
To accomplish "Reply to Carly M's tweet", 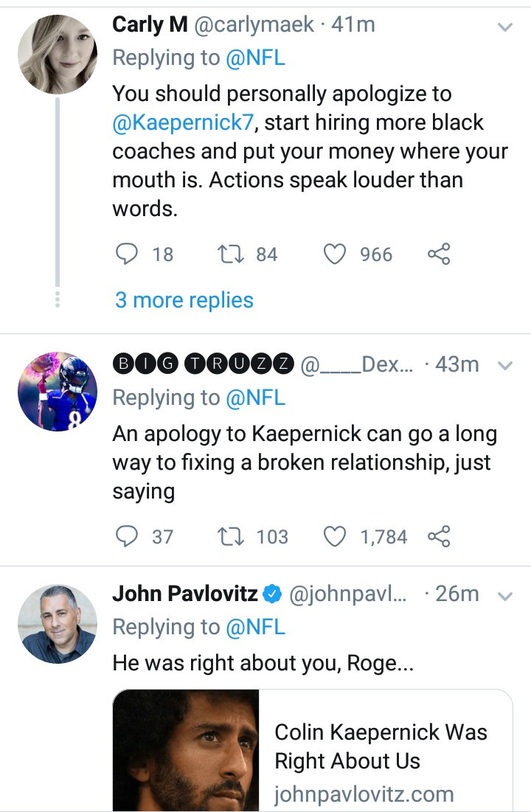I will click(x=126, y=254).
